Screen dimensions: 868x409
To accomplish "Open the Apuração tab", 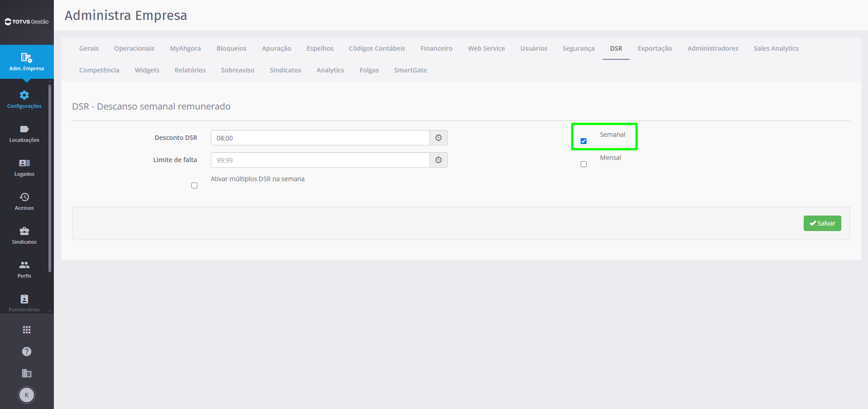I will tap(277, 48).
